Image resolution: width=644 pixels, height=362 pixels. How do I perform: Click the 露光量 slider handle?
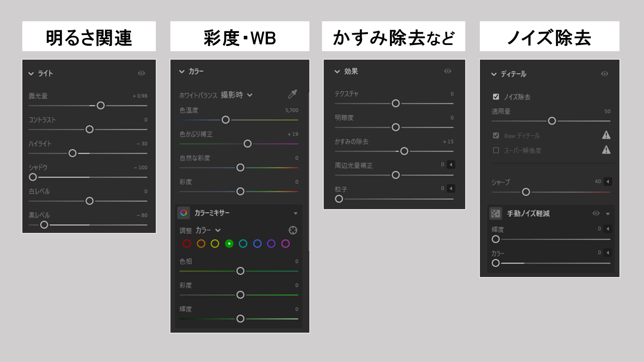click(101, 105)
